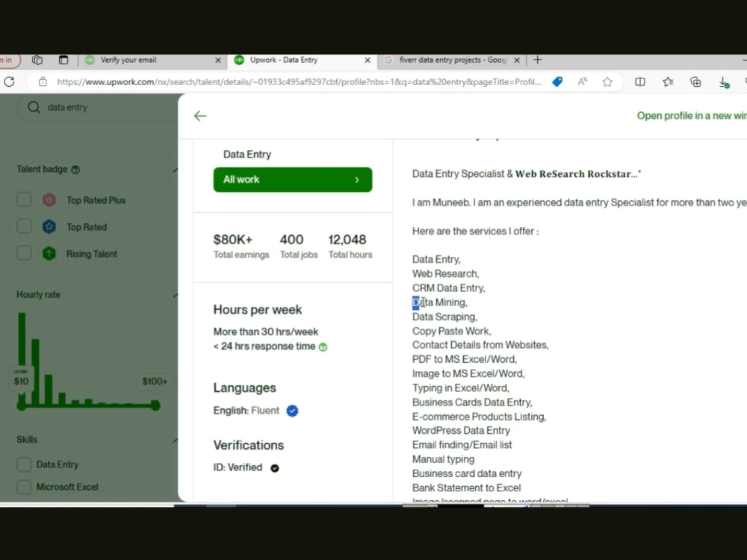Click the Rising Talent badge icon
This screenshot has width=747, height=560.
49,254
